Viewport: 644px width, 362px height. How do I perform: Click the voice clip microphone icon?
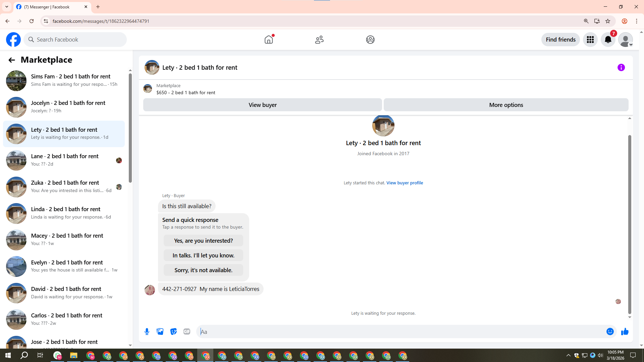coord(147,331)
